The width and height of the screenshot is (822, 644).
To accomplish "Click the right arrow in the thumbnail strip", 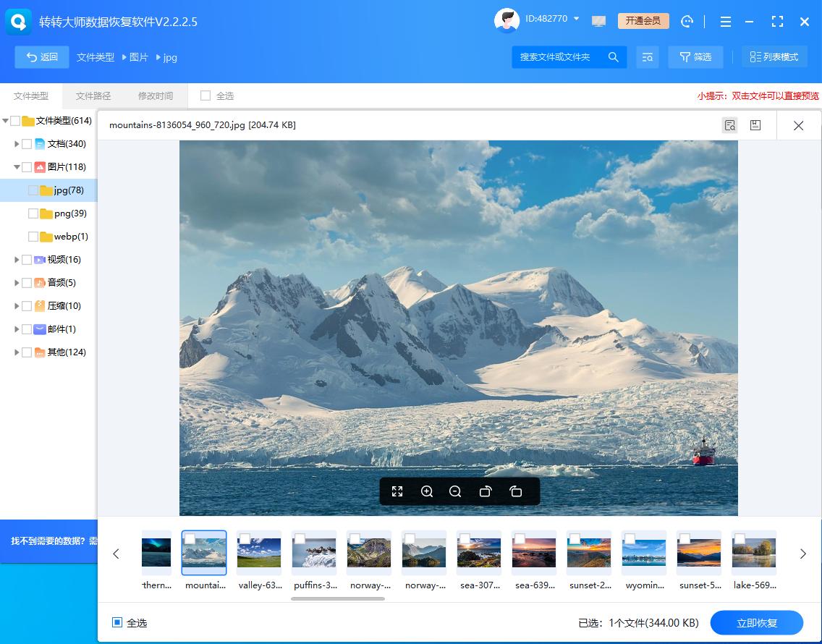I will tap(802, 554).
